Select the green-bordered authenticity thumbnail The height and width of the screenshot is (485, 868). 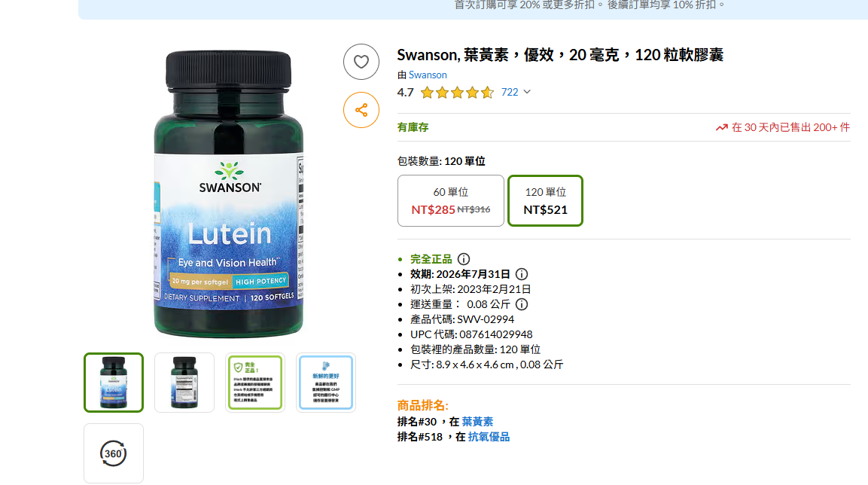[x=255, y=383]
